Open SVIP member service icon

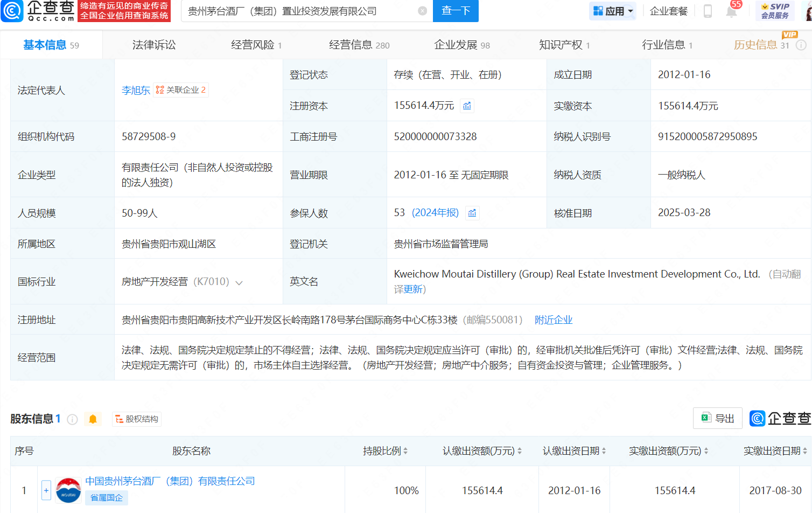(x=775, y=11)
